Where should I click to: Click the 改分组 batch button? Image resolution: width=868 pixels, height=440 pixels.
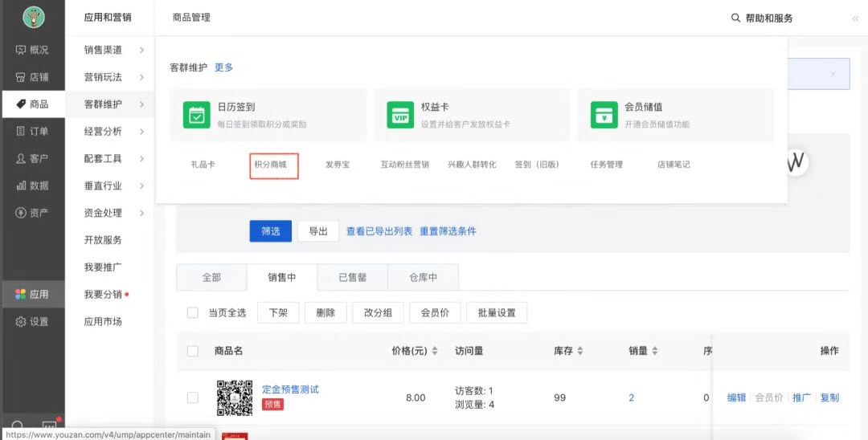pyautogui.click(x=378, y=313)
